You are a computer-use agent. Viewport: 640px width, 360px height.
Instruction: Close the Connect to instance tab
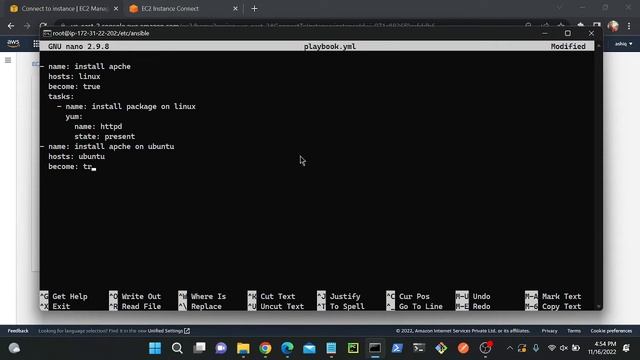point(116,9)
